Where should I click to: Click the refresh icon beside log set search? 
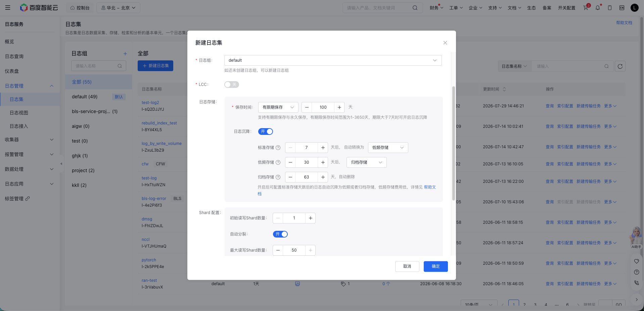tap(620, 66)
